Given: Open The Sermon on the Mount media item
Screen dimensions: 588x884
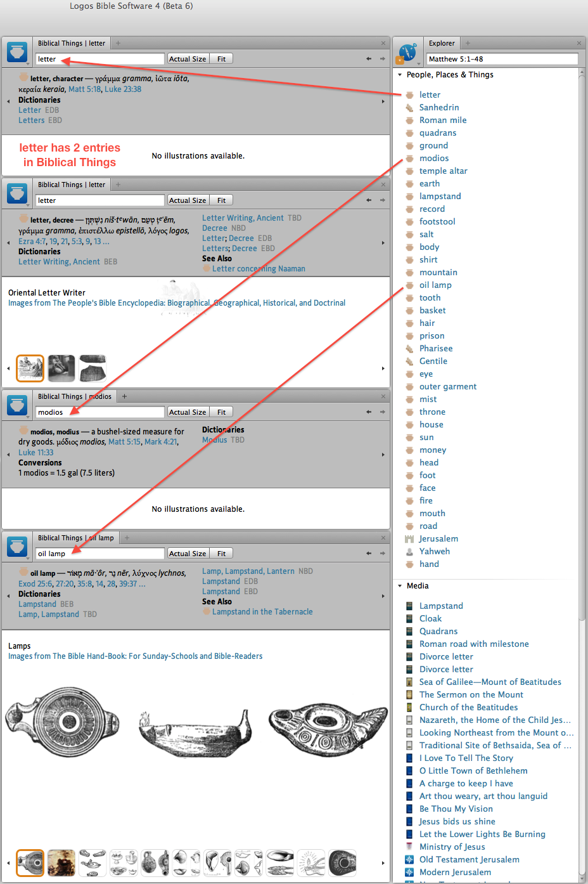Looking at the screenshot, I should click(471, 695).
